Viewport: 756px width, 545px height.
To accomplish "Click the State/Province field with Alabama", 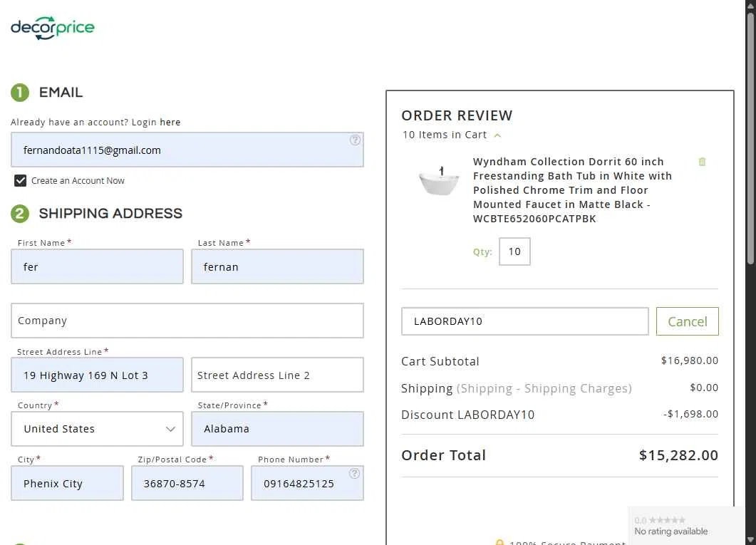I will coord(277,429).
